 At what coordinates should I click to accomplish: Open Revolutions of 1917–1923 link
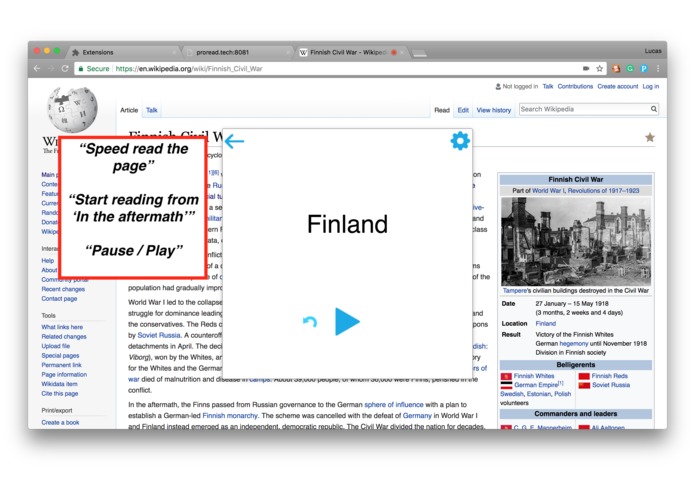[x=603, y=191]
